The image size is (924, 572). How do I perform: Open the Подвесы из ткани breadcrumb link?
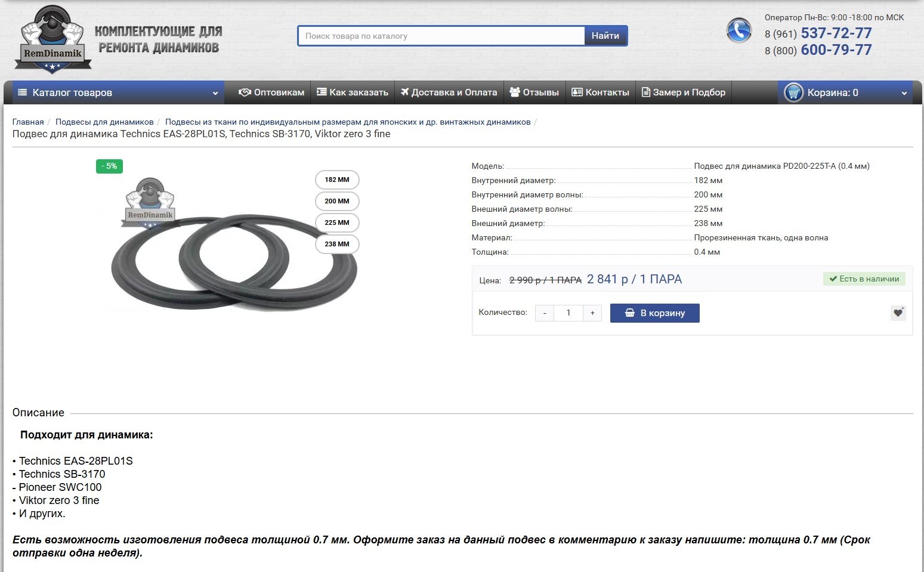(x=348, y=122)
